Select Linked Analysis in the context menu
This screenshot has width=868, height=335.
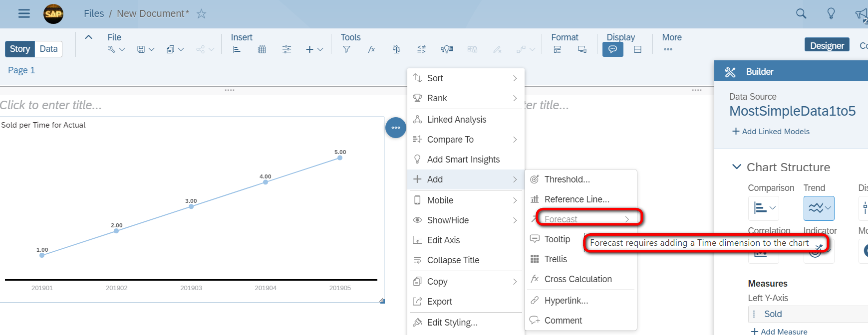tap(456, 120)
